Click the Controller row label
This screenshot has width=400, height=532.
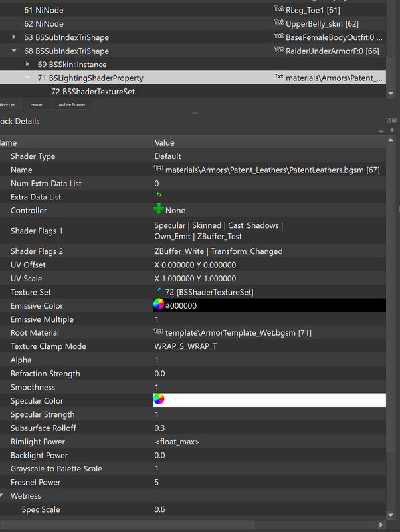coord(29,210)
